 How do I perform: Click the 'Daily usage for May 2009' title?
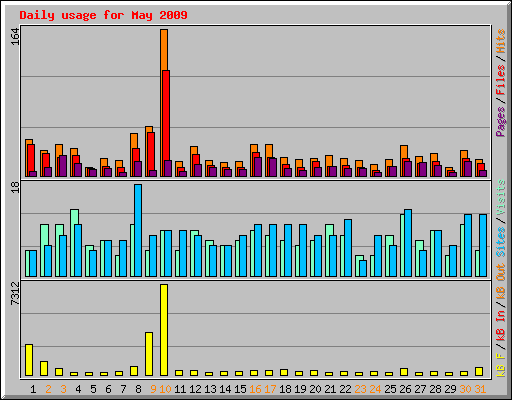tap(103, 16)
